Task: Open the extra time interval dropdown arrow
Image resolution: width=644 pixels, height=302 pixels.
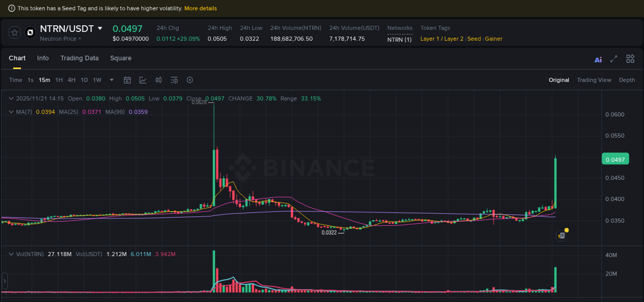Action: coord(111,80)
